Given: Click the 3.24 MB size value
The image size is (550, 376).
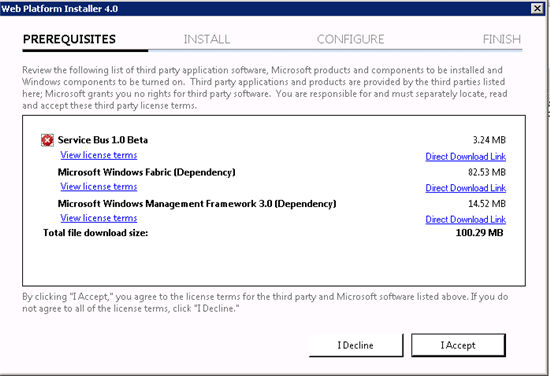Looking at the screenshot, I should coord(489,140).
